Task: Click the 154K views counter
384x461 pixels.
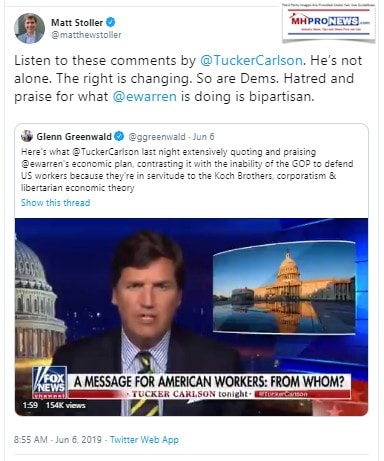Action: [x=66, y=405]
